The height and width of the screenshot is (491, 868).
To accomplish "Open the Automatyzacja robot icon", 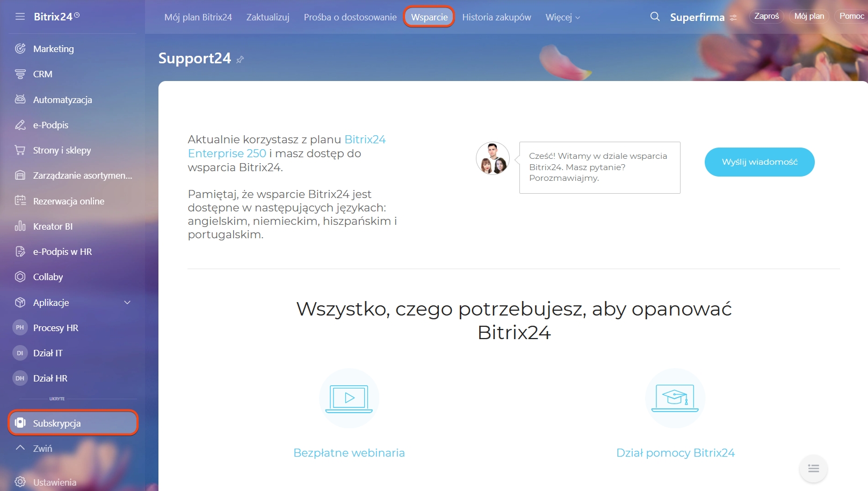I will pos(20,99).
